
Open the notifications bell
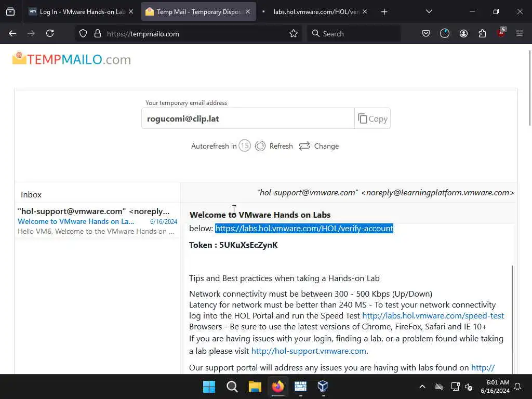click(517, 387)
